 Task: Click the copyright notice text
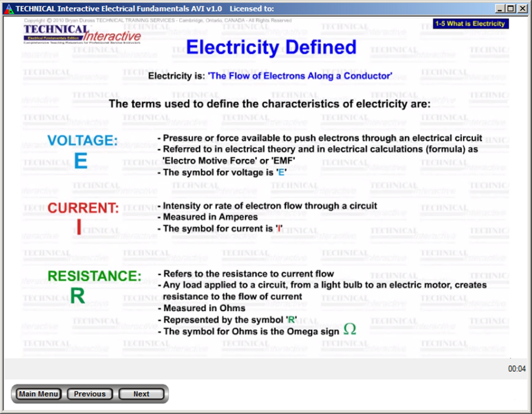(x=158, y=20)
